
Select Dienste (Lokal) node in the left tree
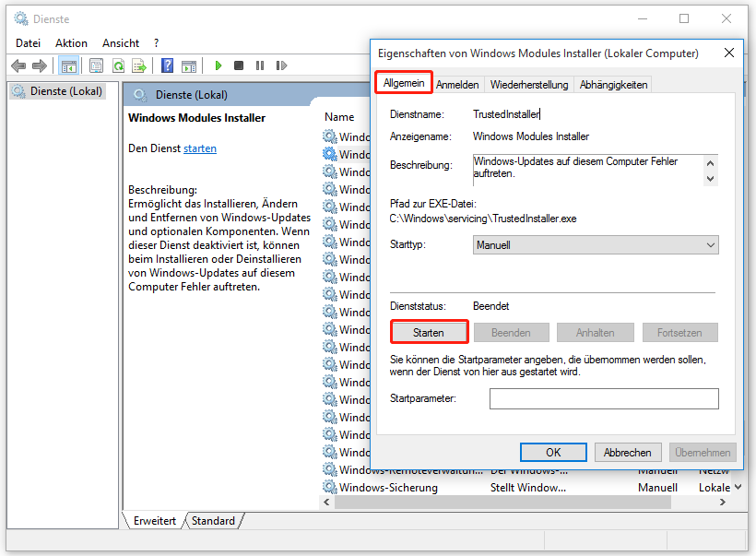[58, 91]
